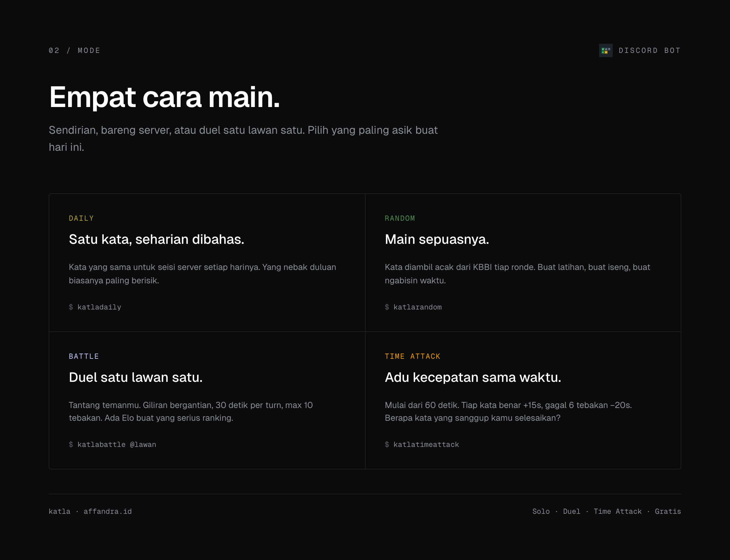
Task: Click the katlabattle @lawan command text
Action: (112, 444)
